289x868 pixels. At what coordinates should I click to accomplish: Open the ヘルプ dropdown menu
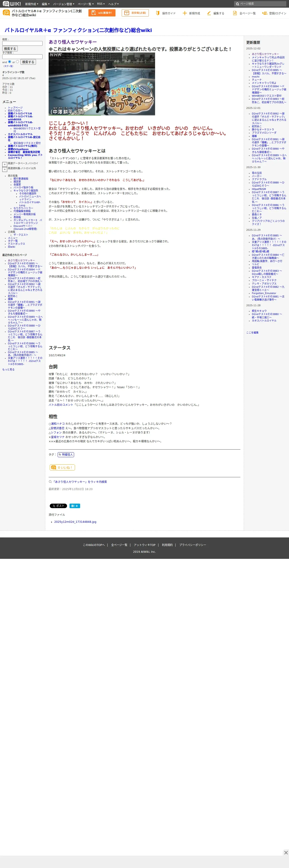[113, 4]
